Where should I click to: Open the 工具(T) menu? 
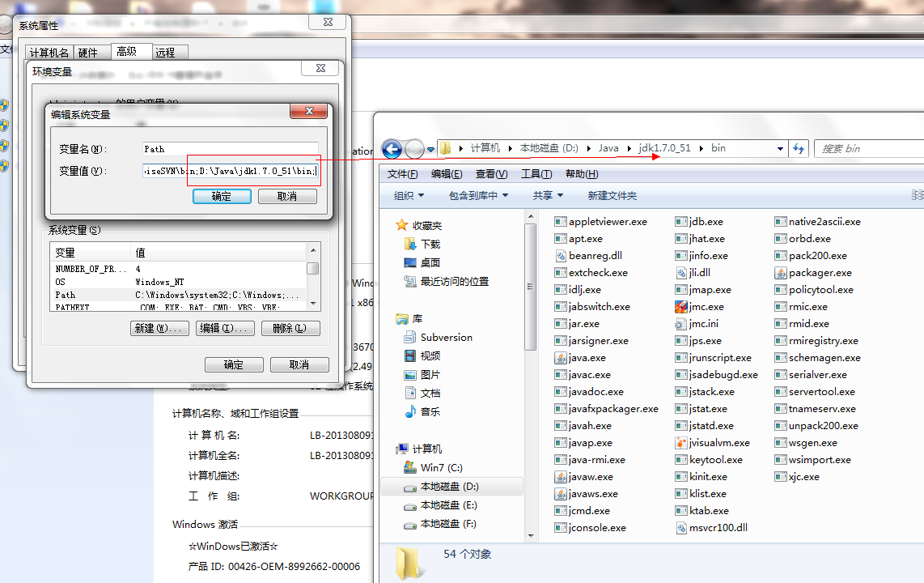click(x=536, y=174)
